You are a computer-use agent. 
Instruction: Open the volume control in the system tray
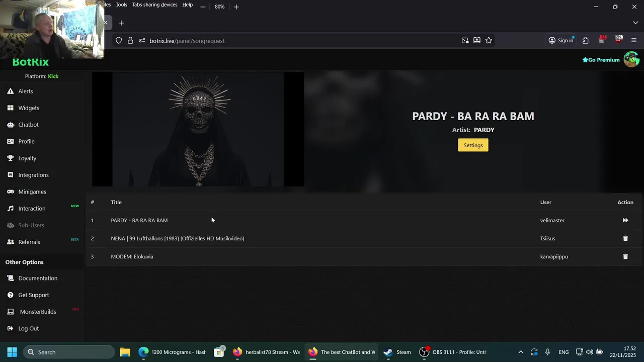pyautogui.click(x=589, y=352)
